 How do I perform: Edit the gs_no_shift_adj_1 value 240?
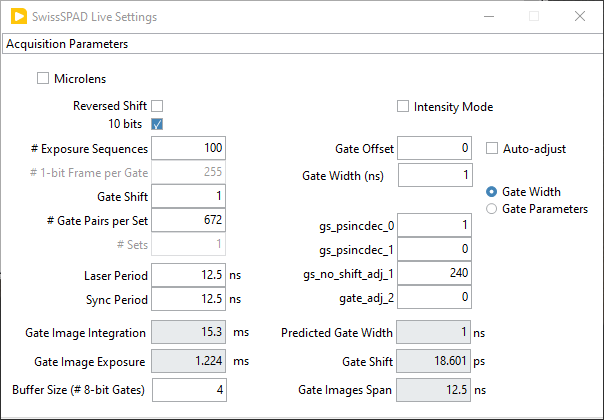click(435, 273)
